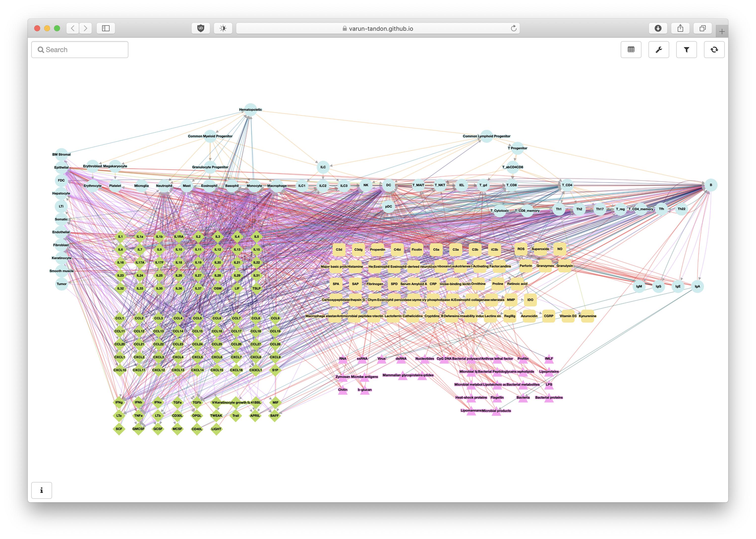
Task: Click the IDO yellow node
Action: point(530,300)
